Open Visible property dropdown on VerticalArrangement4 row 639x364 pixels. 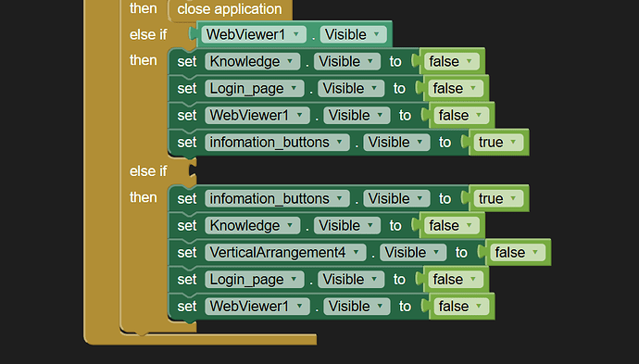tap(413, 252)
